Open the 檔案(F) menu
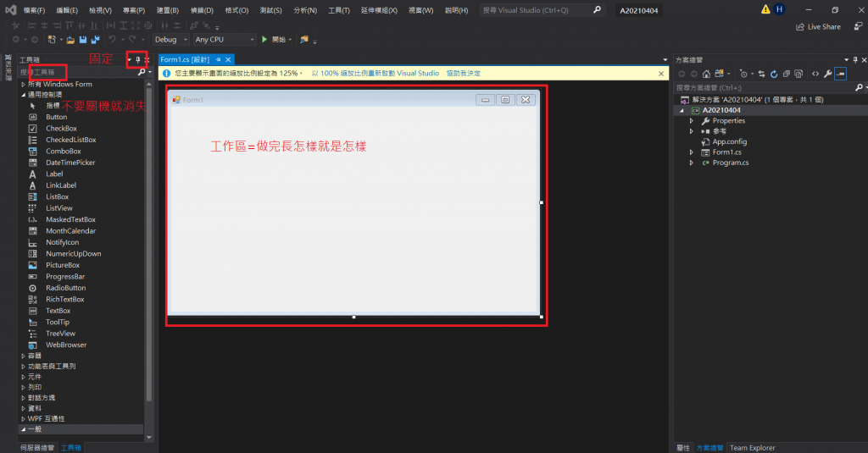The height and width of the screenshot is (453, 868). 34,10
